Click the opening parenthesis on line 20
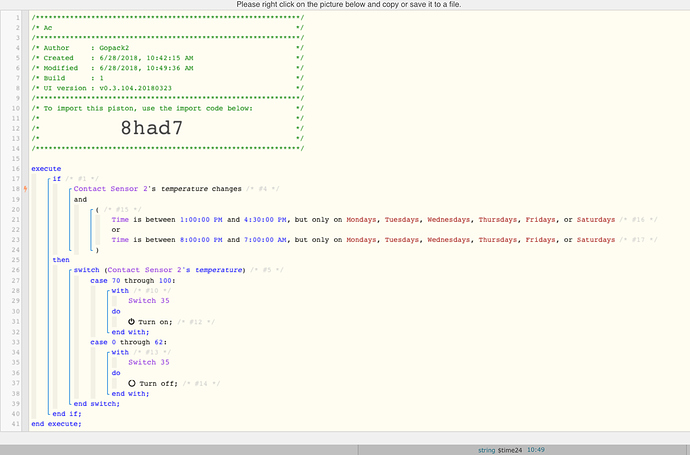 [97, 209]
